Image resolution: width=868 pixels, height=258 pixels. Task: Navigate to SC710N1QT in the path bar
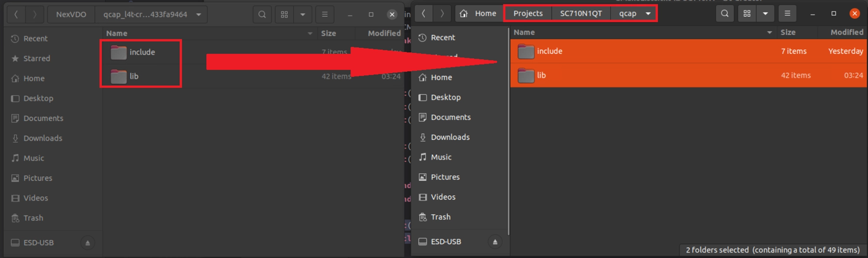click(x=581, y=14)
